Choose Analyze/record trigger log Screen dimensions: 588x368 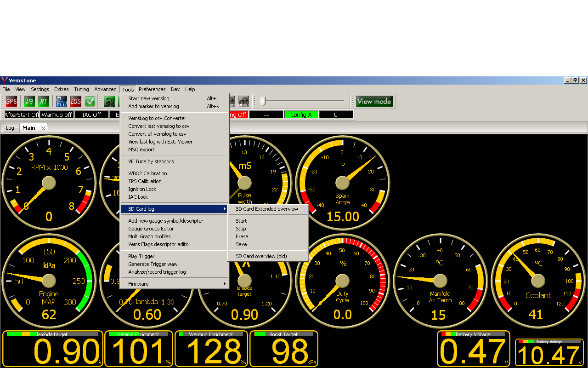point(175,272)
